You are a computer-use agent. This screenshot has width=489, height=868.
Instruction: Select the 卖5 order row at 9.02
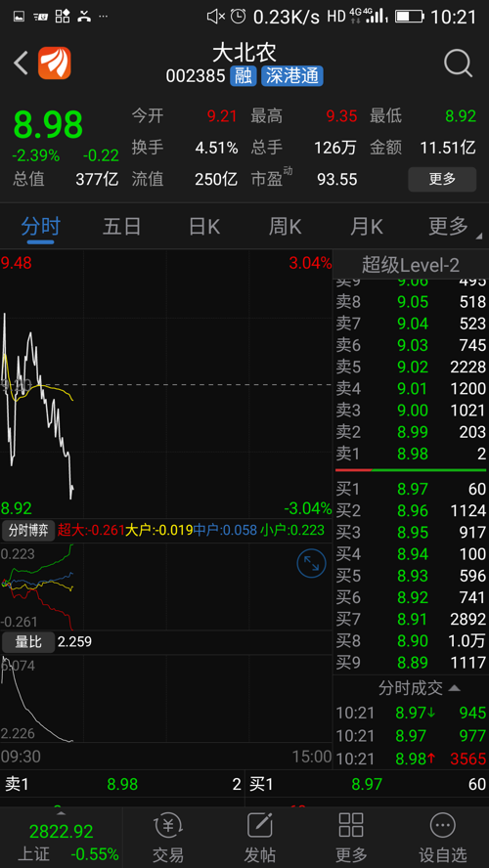point(411,367)
